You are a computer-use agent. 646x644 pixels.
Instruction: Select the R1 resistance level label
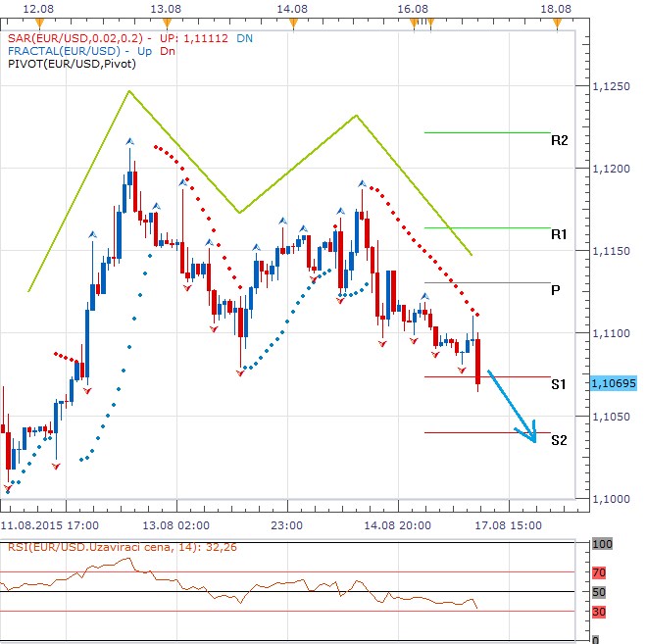pos(559,234)
